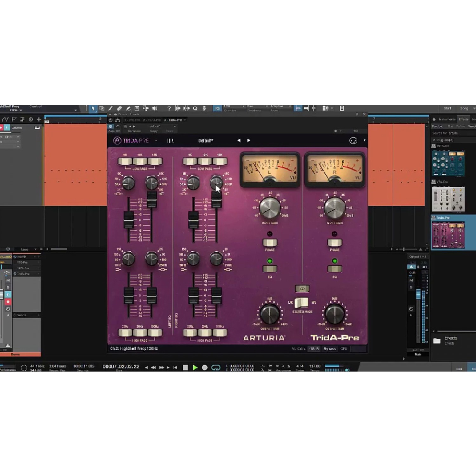476x476 pixels.
Task: Flip the Stereo Mode L/R–M/S switch
Action: point(301,302)
